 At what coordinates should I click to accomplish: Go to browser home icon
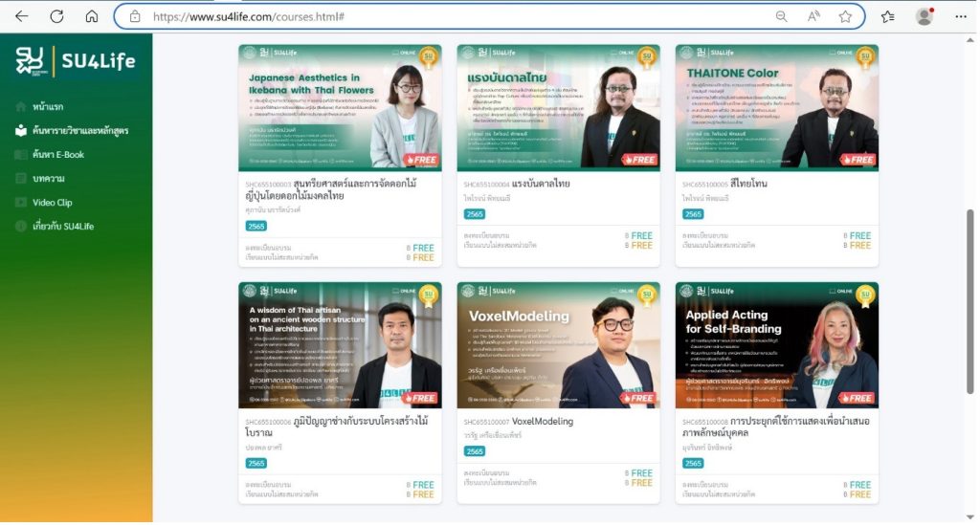(x=92, y=16)
